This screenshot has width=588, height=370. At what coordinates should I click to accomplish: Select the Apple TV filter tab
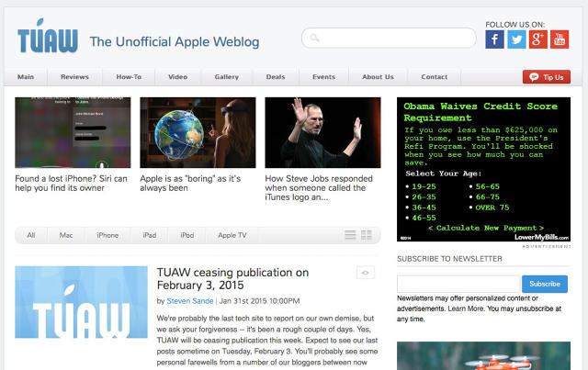pyautogui.click(x=232, y=235)
